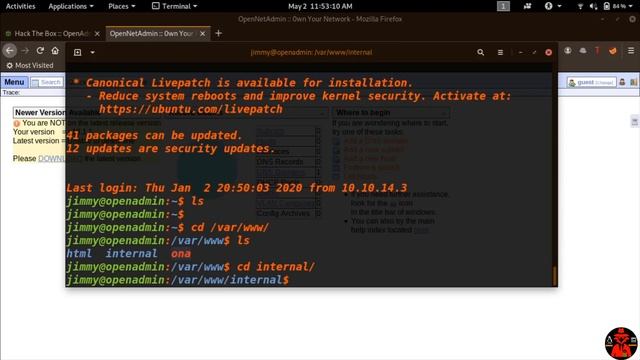Click the terminal vertical scrollbar thumb
The image size is (640, 360).
pos(554,276)
